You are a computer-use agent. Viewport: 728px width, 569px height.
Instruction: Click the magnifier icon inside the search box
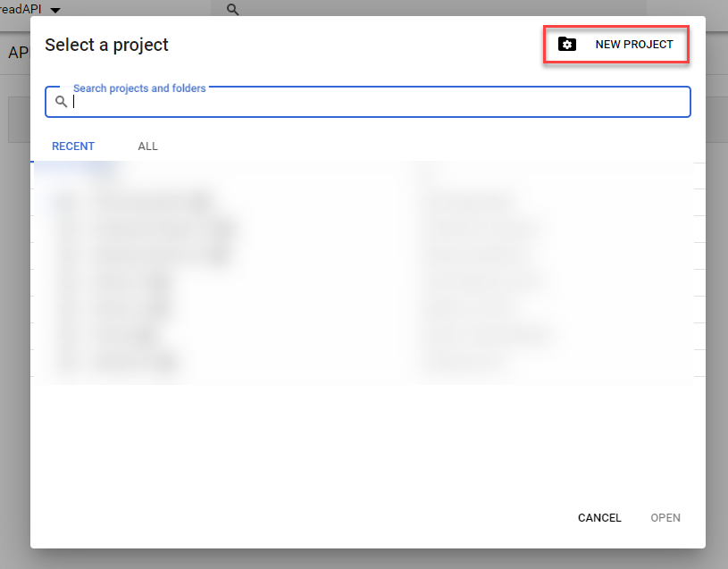pyautogui.click(x=61, y=101)
